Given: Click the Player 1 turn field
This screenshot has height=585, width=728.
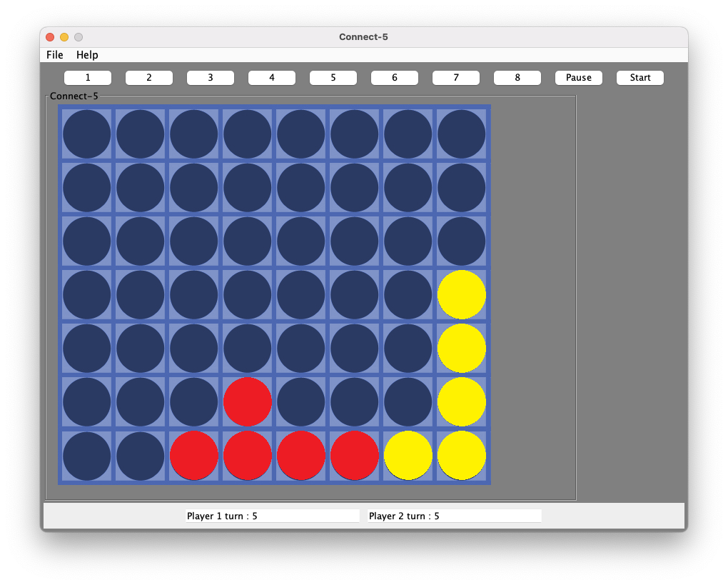Looking at the screenshot, I should (x=272, y=515).
